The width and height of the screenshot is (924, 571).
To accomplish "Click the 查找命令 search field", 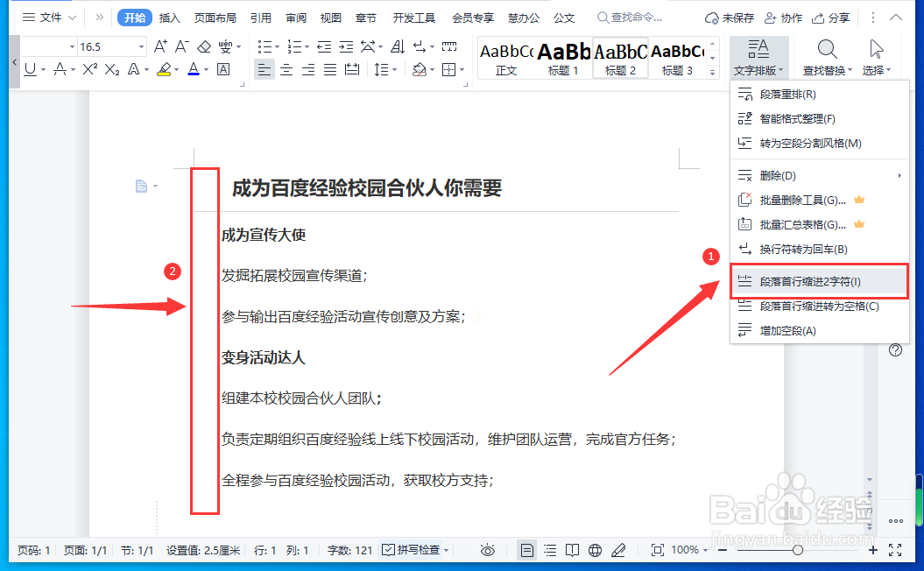I will (x=631, y=18).
